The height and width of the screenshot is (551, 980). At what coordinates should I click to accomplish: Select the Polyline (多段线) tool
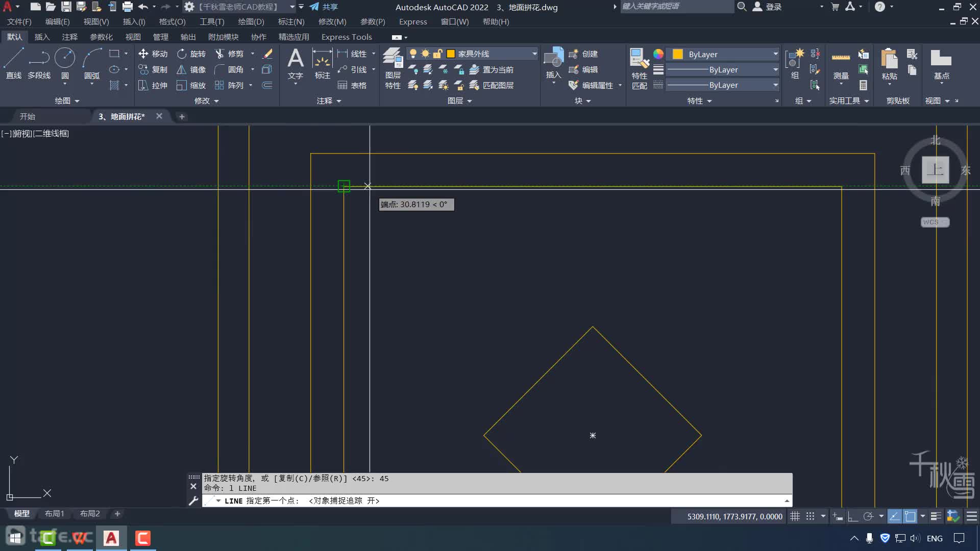(39, 63)
